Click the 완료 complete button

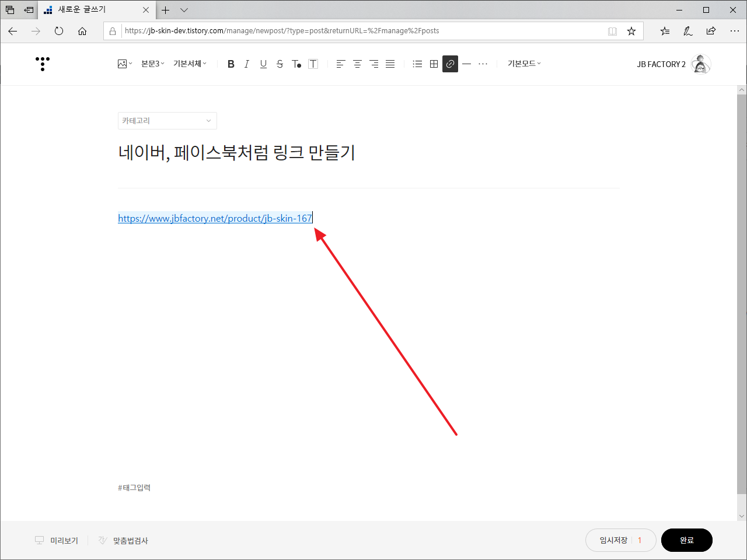(x=687, y=540)
